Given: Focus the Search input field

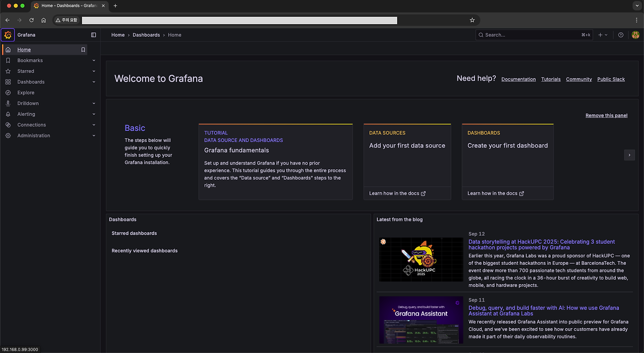Looking at the screenshot, I should tap(535, 35).
